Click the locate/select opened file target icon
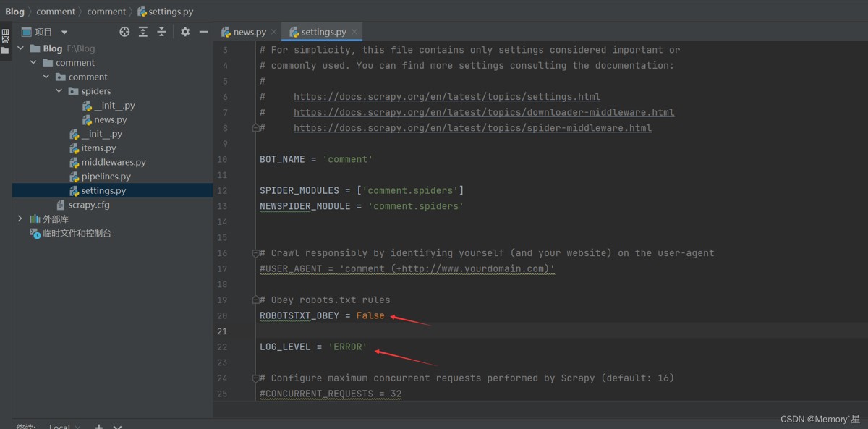Image resolution: width=868 pixels, height=429 pixels. [124, 32]
